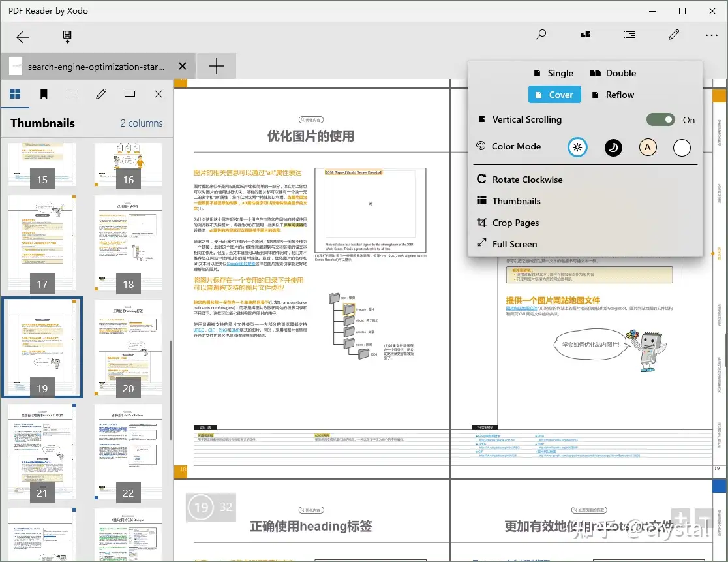Click the back arrow icon
The image size is (728, 562).
(23, 37)
